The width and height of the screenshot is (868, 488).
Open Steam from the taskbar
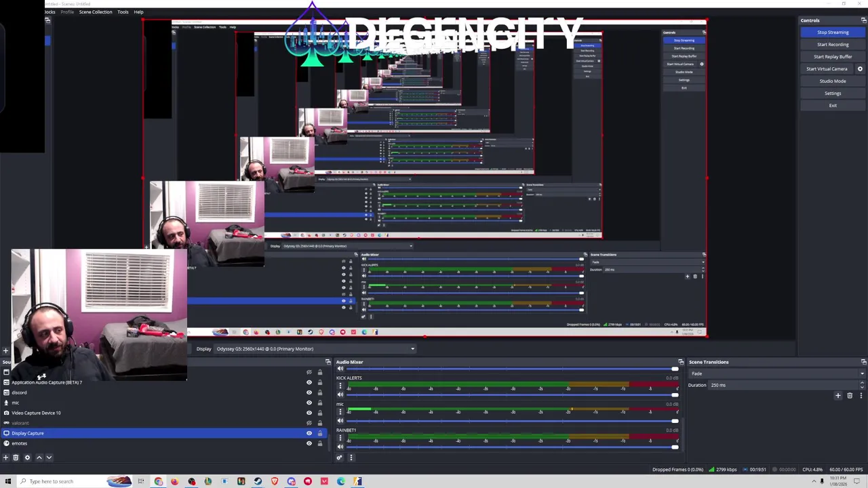coord(258,481)
